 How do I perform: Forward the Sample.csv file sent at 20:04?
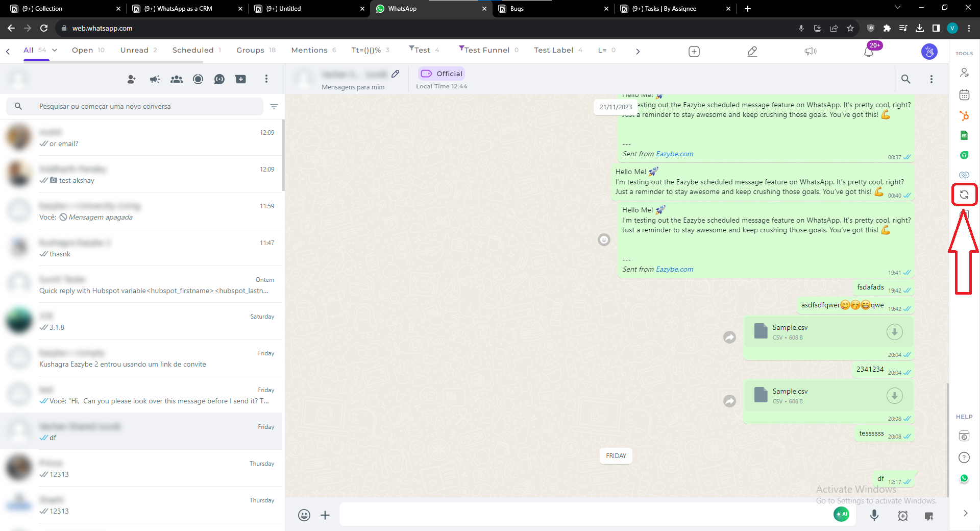pyautogui.click(x=729, y=337)
